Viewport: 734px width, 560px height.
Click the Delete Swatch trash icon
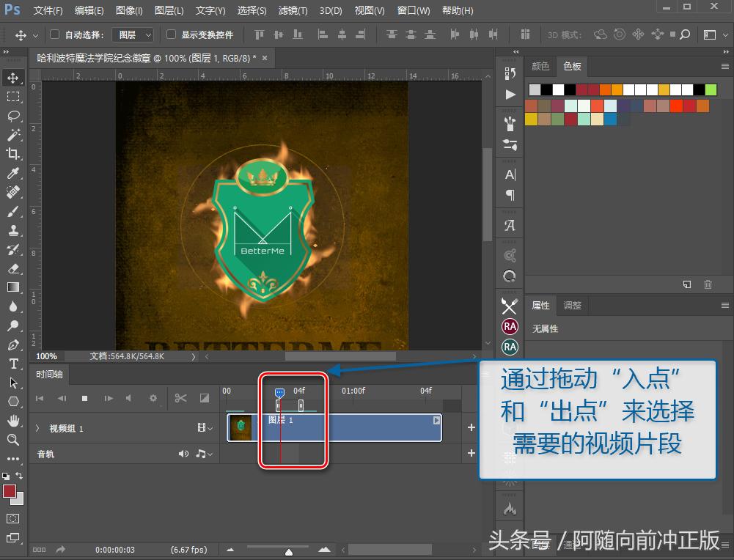point(708,284)
